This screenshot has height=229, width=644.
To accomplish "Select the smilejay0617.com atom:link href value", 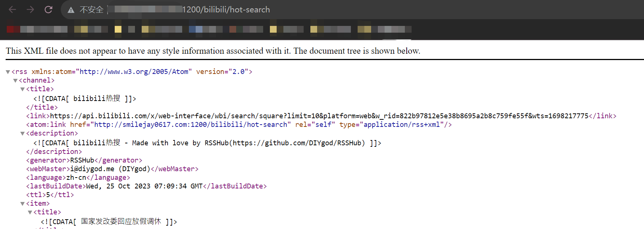I will click(x=191, y=125).
